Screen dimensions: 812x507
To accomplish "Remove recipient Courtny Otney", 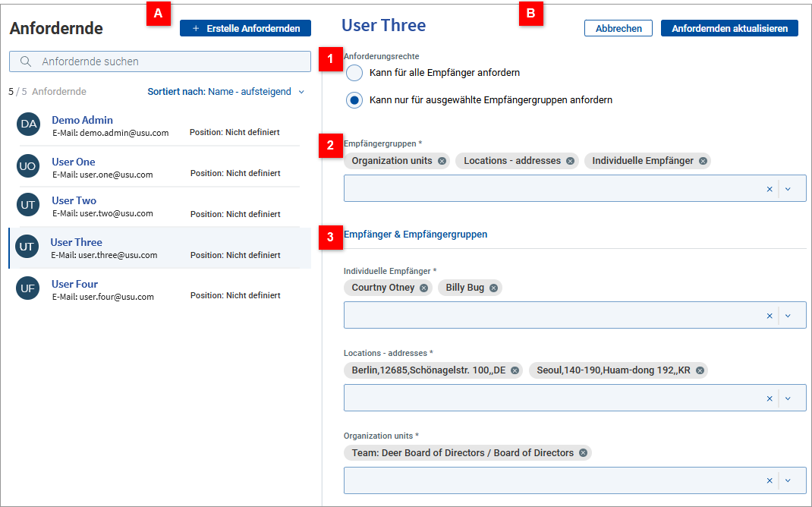I will 423,288.
